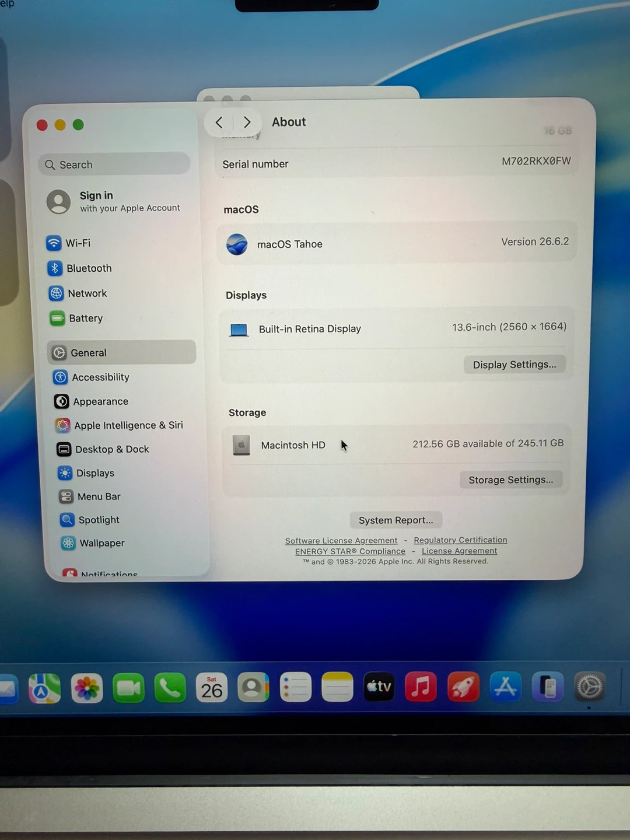Open Displays in the sidebar
630x840 pixels.
click(x=86, y=473)
